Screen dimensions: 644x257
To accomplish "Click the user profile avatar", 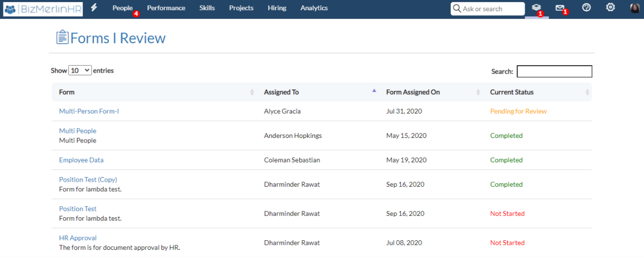I will coord(635,8).
